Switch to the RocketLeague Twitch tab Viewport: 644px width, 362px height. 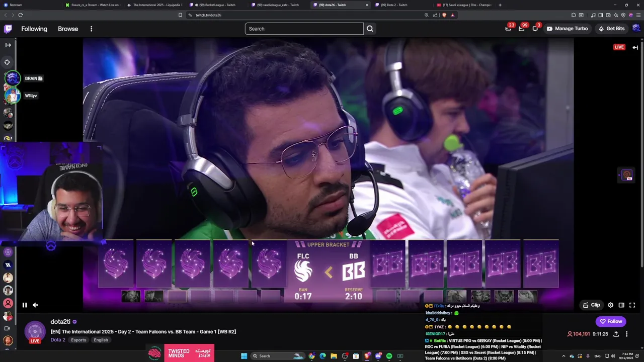[x=217, y=5]
